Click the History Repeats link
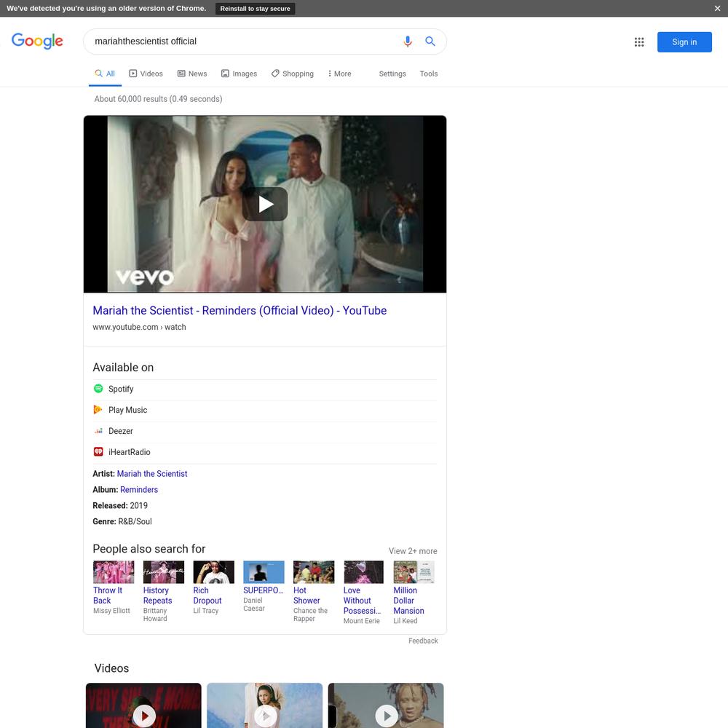 coord(157,596)
